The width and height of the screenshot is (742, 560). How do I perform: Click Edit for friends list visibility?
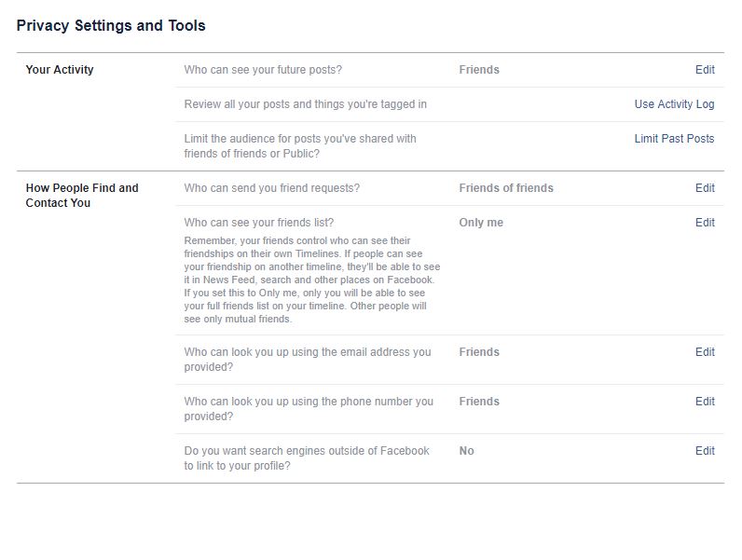[705, 223]
